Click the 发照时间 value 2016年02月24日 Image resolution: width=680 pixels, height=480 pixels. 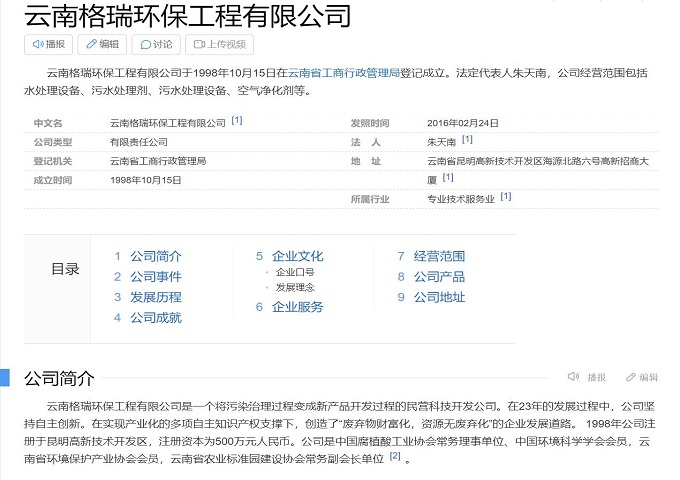[x=462, y=123]
